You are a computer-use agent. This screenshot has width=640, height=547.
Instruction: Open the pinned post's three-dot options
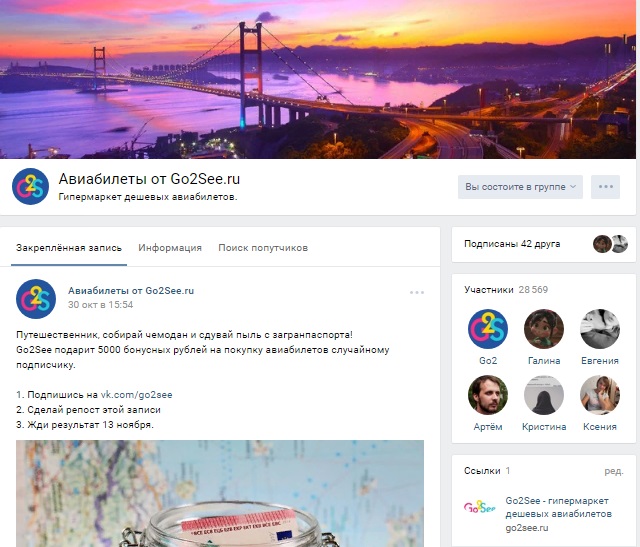[417, 292]
